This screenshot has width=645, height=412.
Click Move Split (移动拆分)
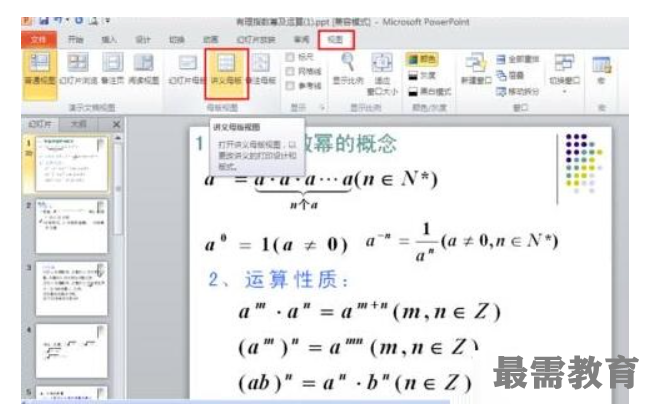517,91
